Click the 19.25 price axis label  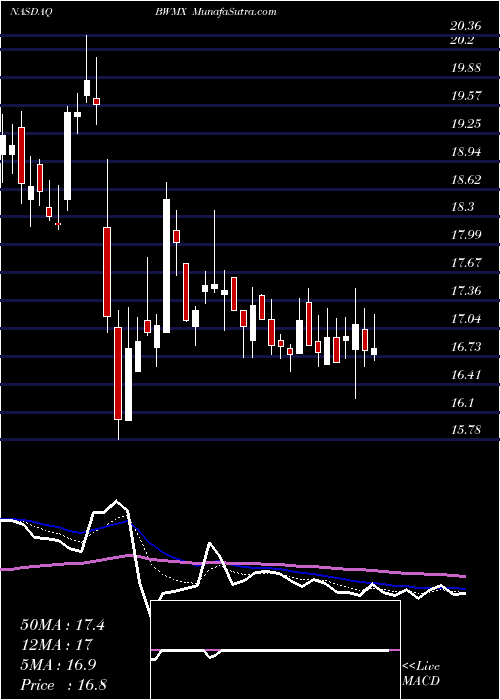(x=466, y=124)
